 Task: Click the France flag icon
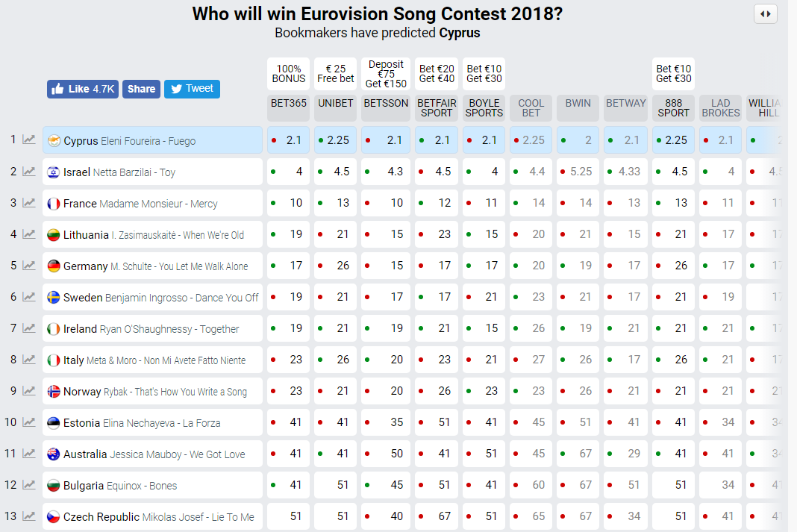pyautogui.click(x=53, y=204)
